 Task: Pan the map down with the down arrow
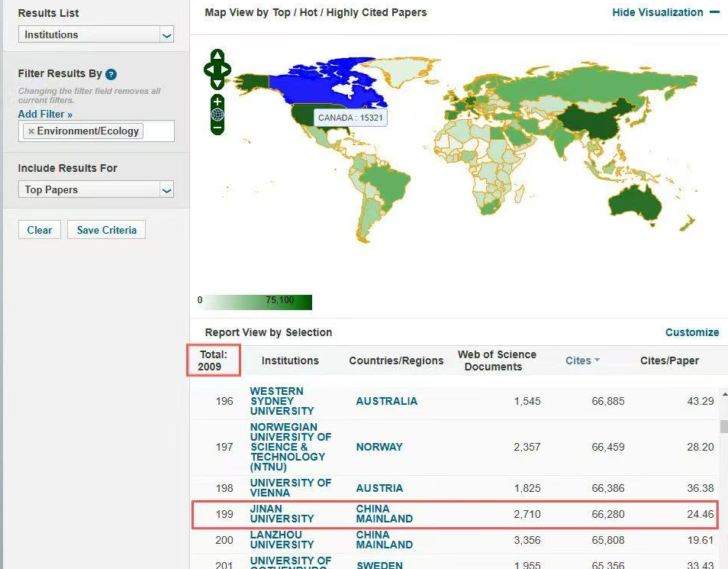point(217,84)
